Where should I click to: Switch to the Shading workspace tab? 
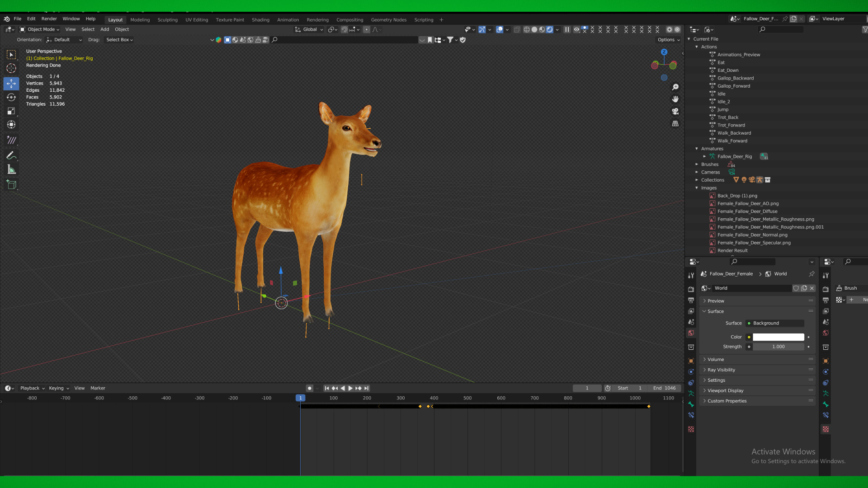[x=260, y=20]
